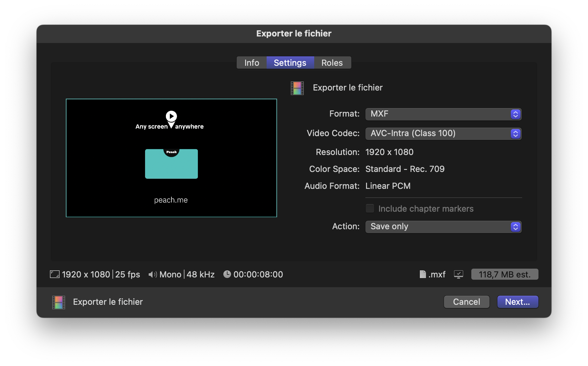Viewport: 588px width, 366px height.
Task: Enable Include chapter markers checkbox
Action: (x=370, y=208)
